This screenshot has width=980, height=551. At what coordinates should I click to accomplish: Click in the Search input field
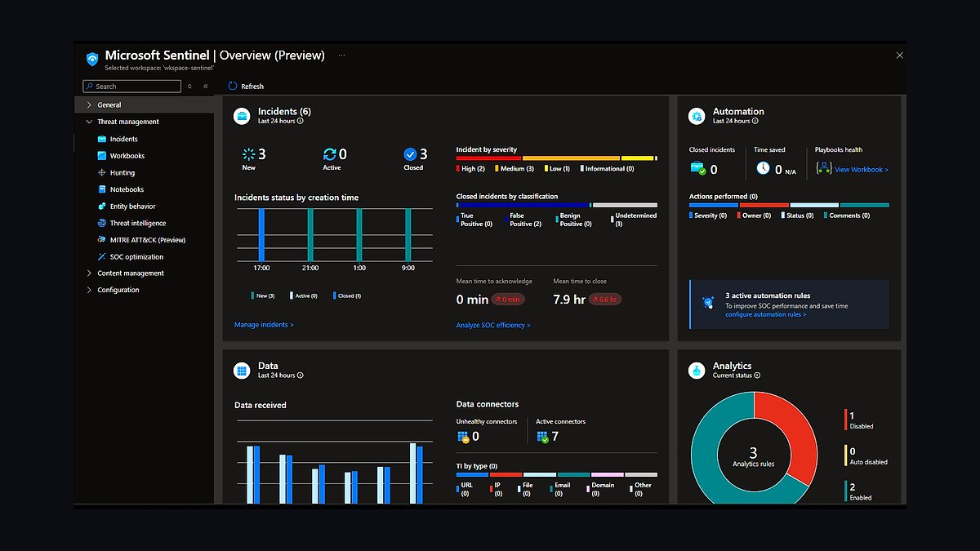(131, 86)
